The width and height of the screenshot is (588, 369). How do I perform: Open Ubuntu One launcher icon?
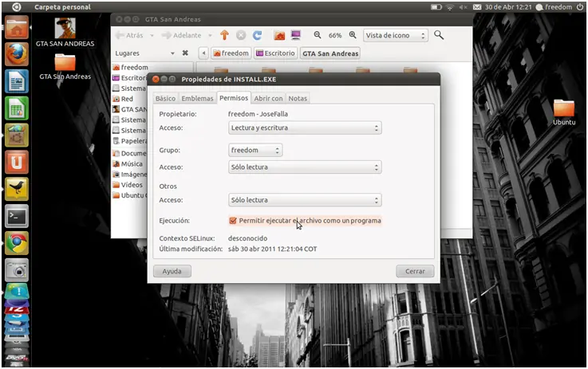point(17,162)
